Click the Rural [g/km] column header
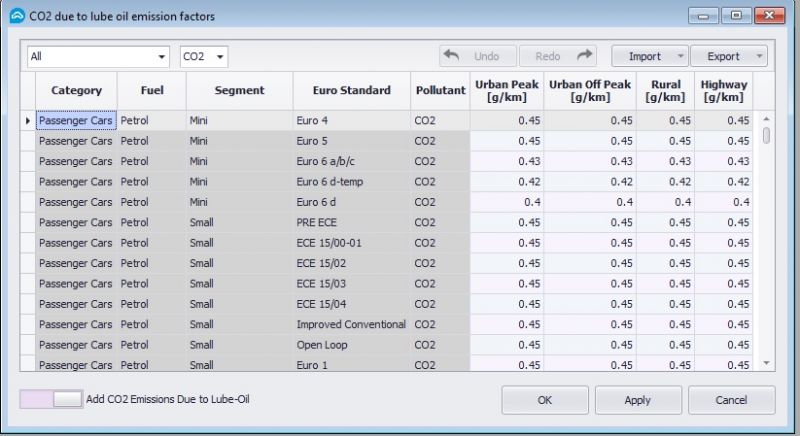Viewport: 800px width, 436px height. 666,91
